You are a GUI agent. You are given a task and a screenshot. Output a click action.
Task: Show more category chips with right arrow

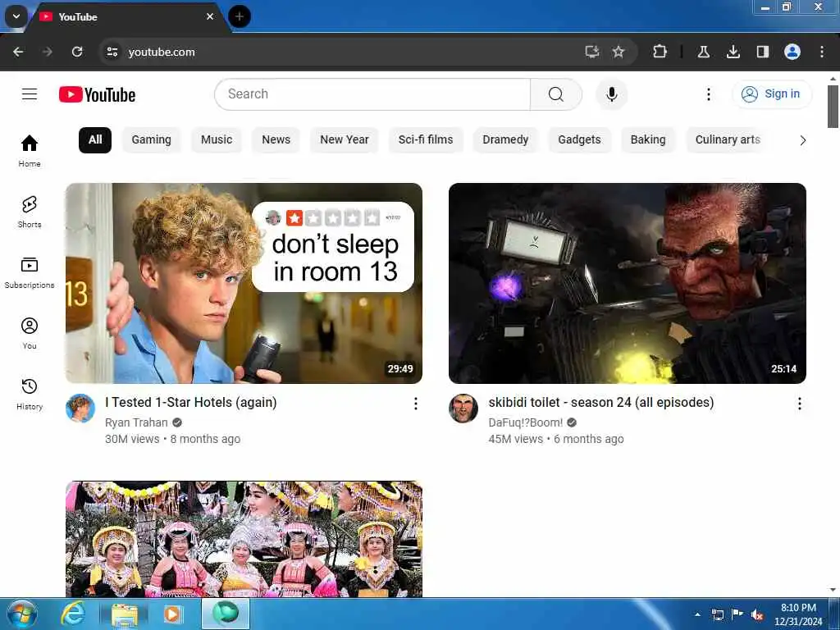802,140
